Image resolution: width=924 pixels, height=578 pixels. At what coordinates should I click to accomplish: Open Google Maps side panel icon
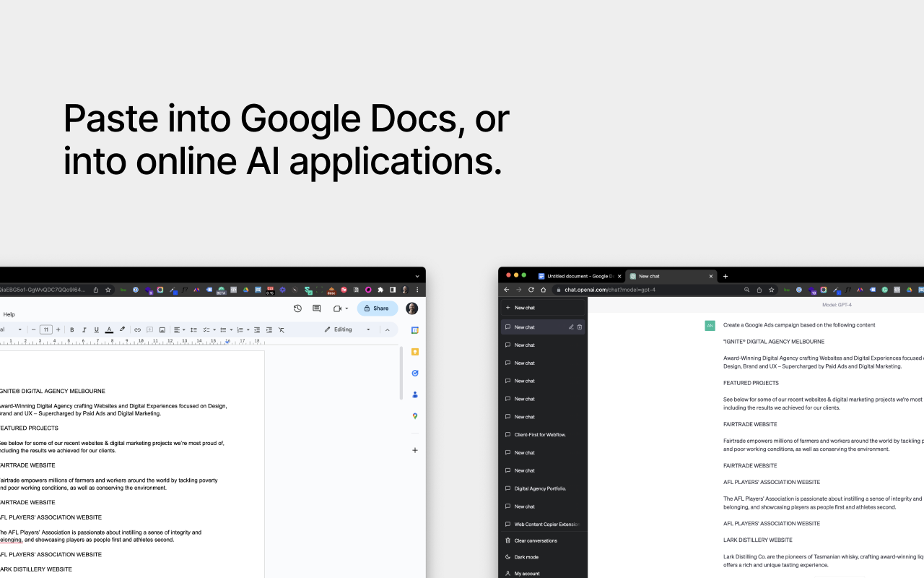[415, 416]
